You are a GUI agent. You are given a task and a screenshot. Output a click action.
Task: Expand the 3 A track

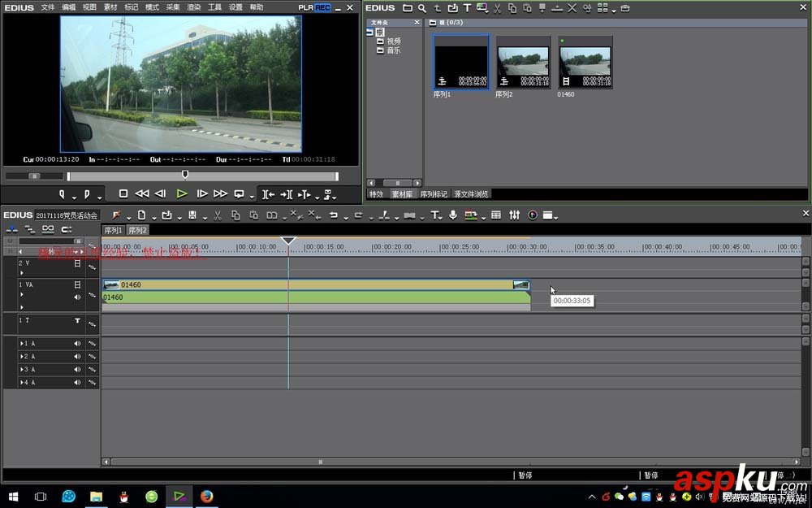(22, 369)
